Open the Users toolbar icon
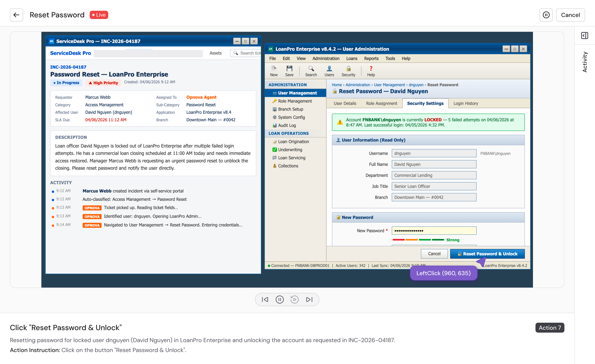Image resolution: width=595 pixels, height=364 pixels. click(x=329, y=71)
